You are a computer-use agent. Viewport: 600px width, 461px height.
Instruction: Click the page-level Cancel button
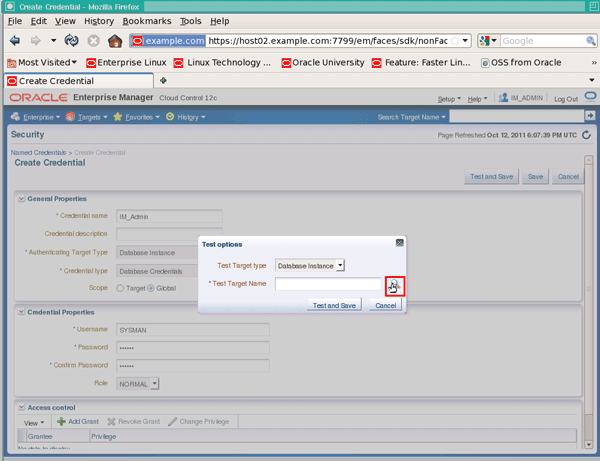568,176
